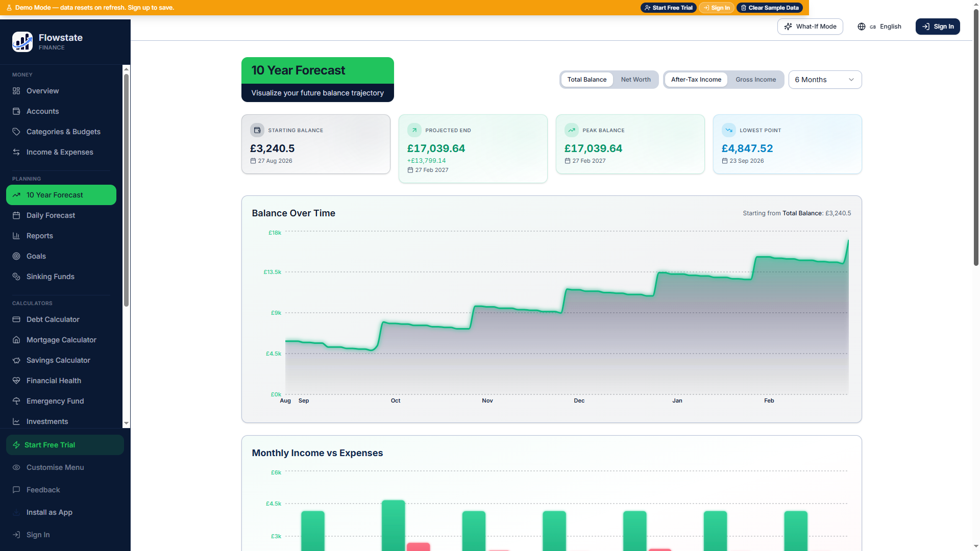
Task: Open the Overview page
Action: click(x=61, y=91)
